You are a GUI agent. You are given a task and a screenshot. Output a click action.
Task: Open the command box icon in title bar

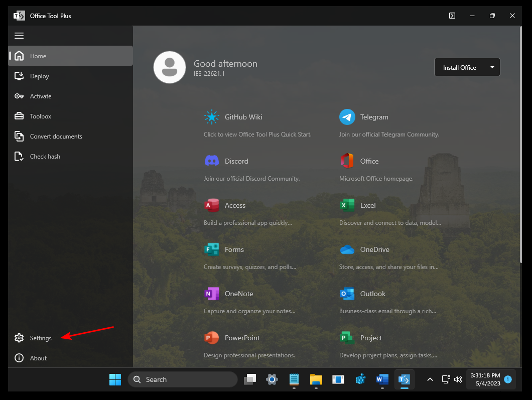452,16
